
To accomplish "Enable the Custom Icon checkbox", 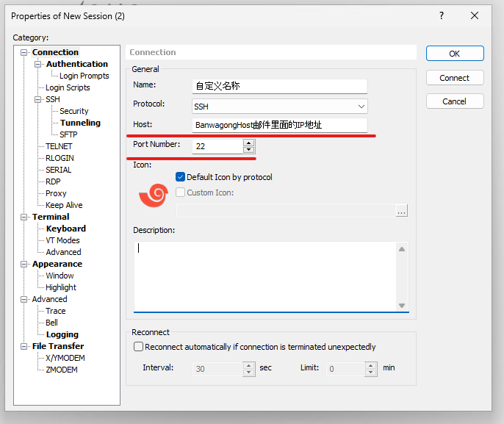I will [181, 193].
